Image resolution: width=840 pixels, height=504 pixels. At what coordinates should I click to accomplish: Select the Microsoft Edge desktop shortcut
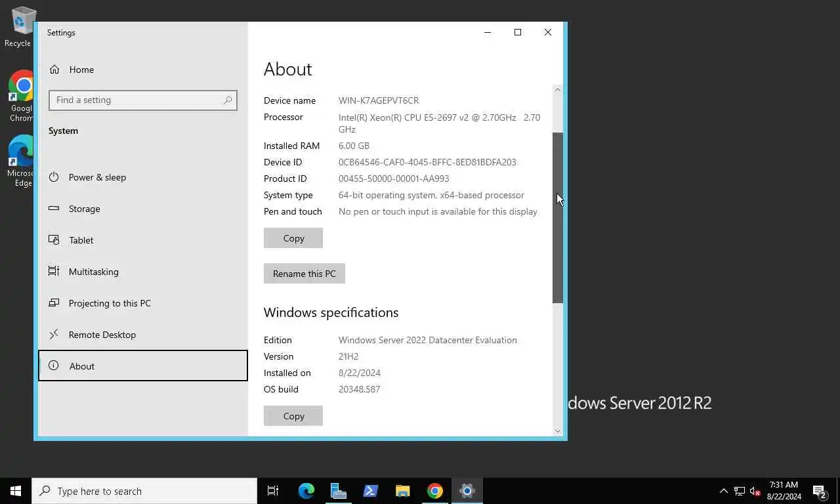tap(20, 161)
